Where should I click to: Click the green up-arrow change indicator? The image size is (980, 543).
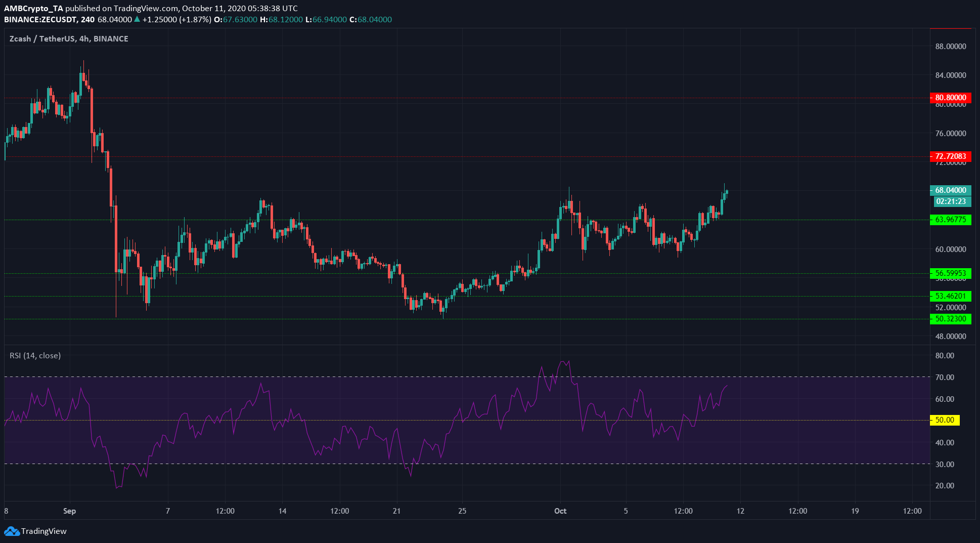coord(138,20)
